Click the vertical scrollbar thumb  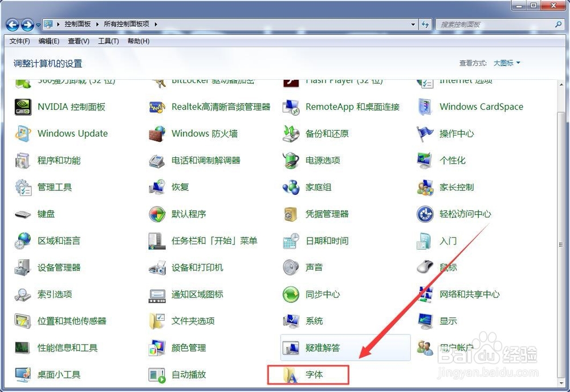561,244
